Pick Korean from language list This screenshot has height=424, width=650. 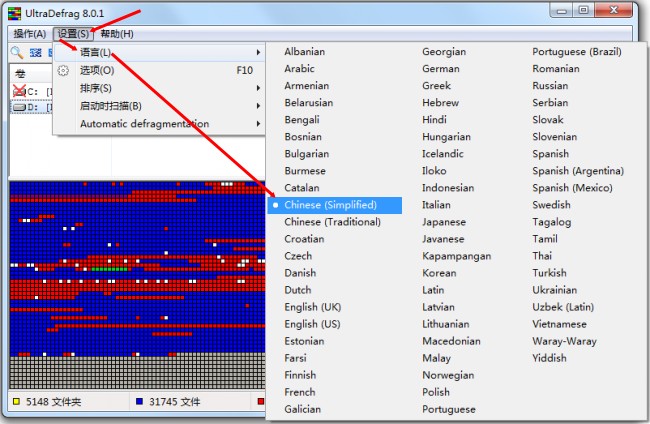pos(439,273)
